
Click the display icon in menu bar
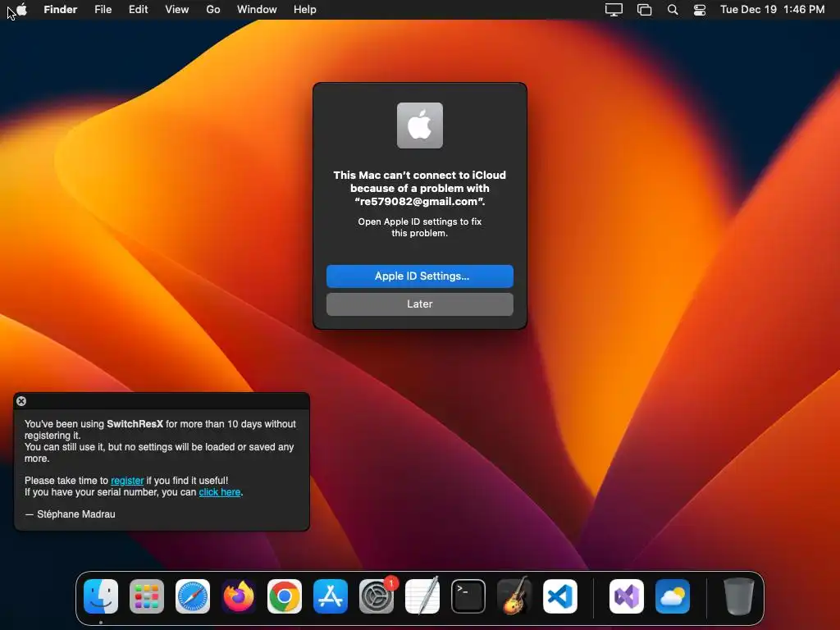[614, 10]
